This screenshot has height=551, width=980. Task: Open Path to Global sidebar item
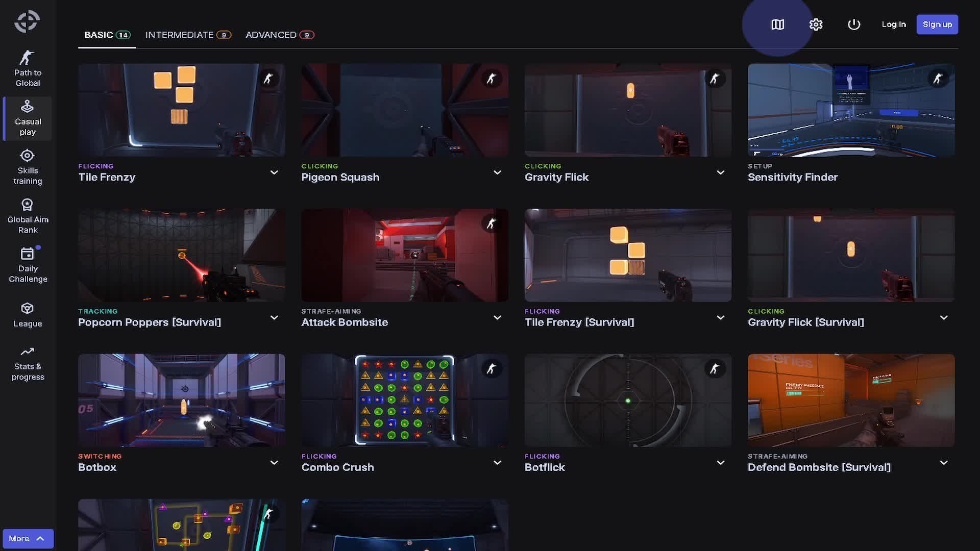[28, 68]
